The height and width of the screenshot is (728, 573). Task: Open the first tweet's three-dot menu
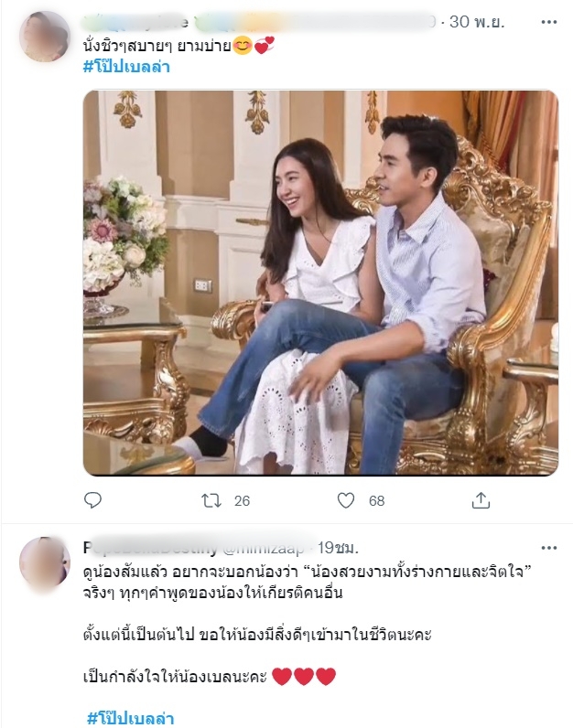pyautogui.click(x=549, y=22)
